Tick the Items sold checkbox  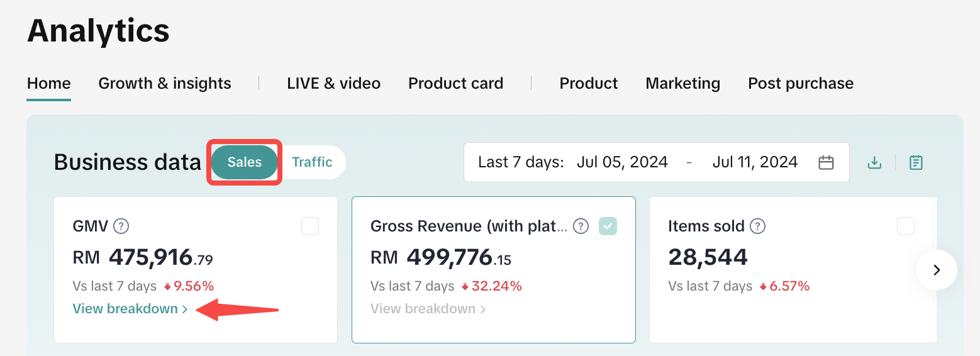coord(906,226)
